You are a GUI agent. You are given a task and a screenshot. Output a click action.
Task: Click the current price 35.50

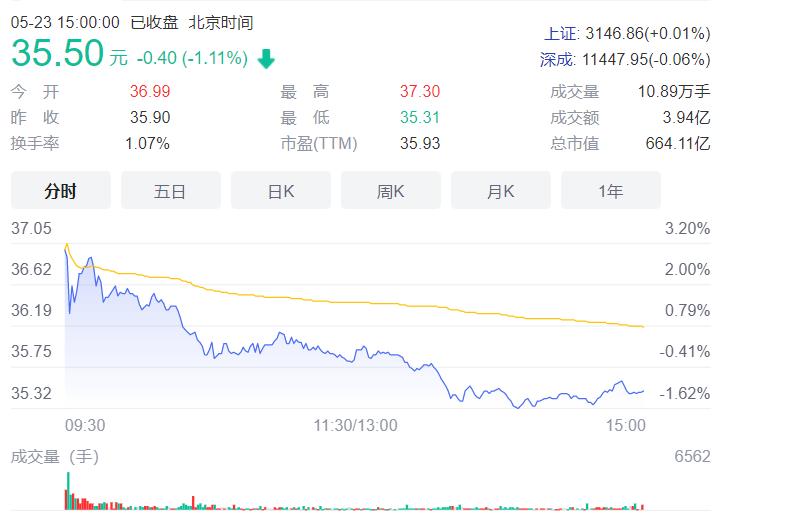tap(57, 55)
